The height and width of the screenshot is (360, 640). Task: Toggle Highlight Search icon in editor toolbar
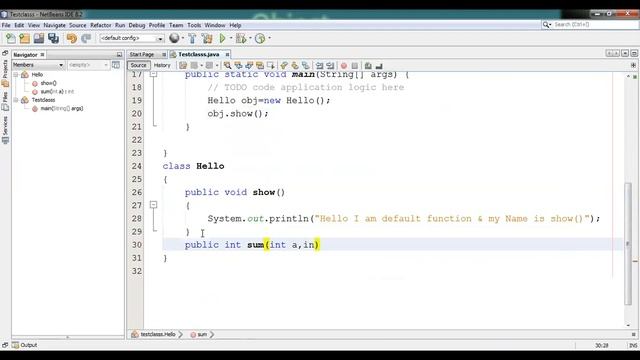point(260,65)
